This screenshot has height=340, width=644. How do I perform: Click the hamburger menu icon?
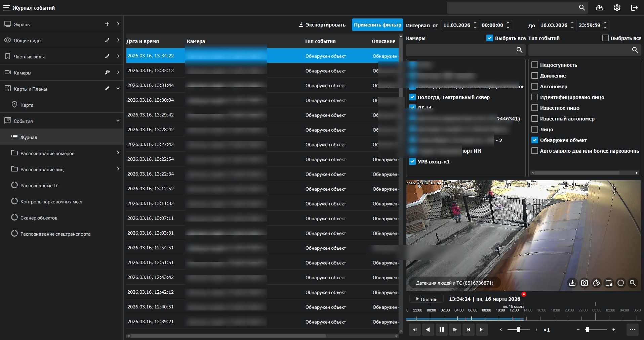click(6, 8)
